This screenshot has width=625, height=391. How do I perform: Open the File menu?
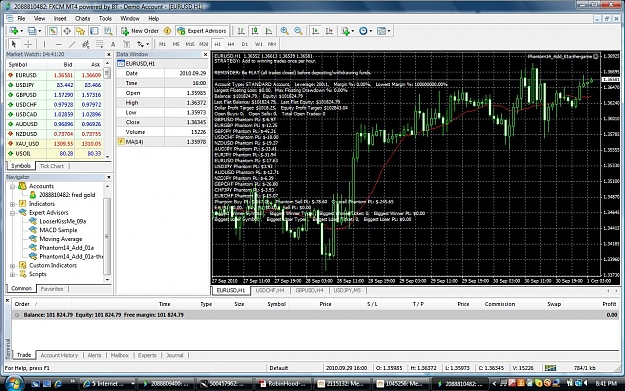[21, 18]
